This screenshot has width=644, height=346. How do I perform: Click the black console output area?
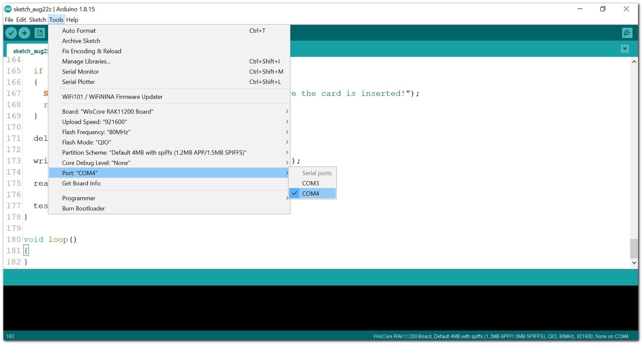(x=320, y=308)
